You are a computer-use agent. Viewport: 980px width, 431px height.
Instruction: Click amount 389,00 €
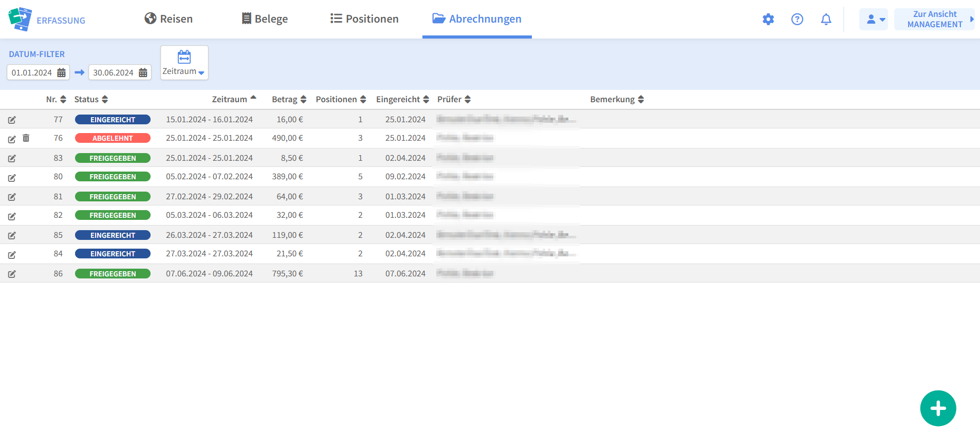point(287,177)
